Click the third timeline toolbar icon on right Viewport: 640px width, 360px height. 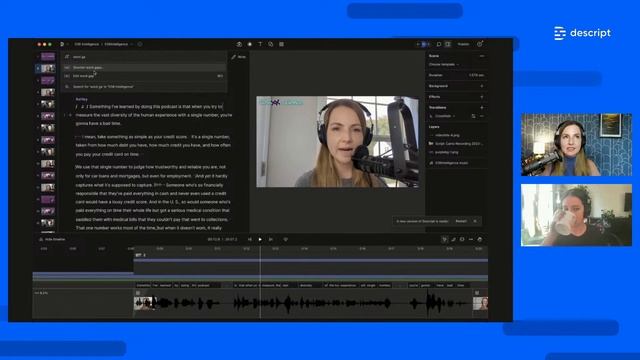[x=462, y=239]
